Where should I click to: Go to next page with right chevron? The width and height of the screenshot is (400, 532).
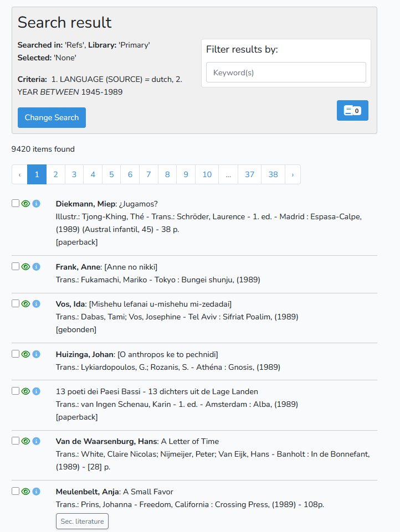[x=293, y=174]
